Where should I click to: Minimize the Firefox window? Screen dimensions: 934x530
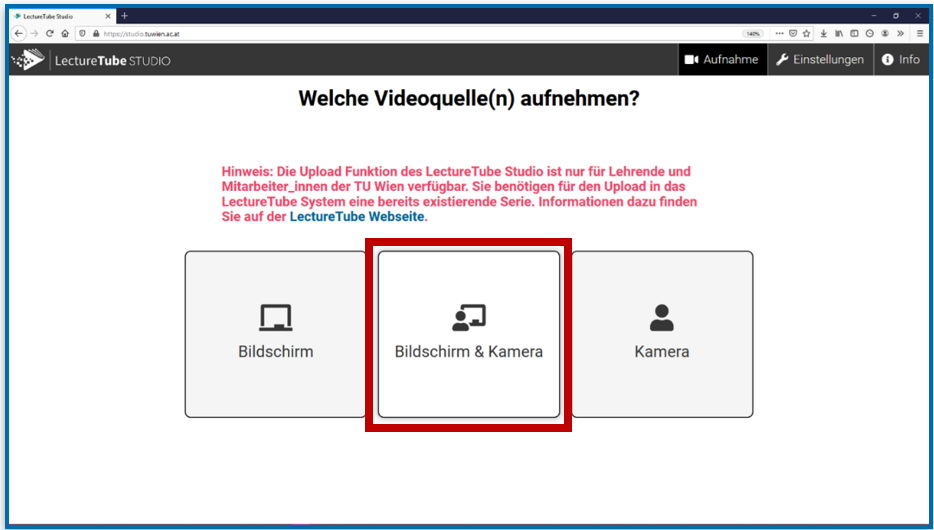[874, 16]
